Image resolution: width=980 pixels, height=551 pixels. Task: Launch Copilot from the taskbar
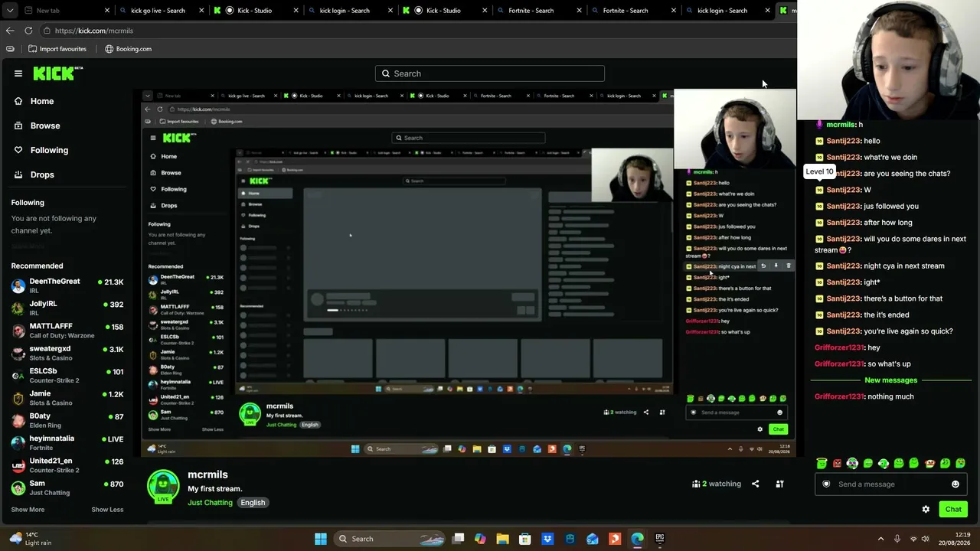[x=480, y=539]
